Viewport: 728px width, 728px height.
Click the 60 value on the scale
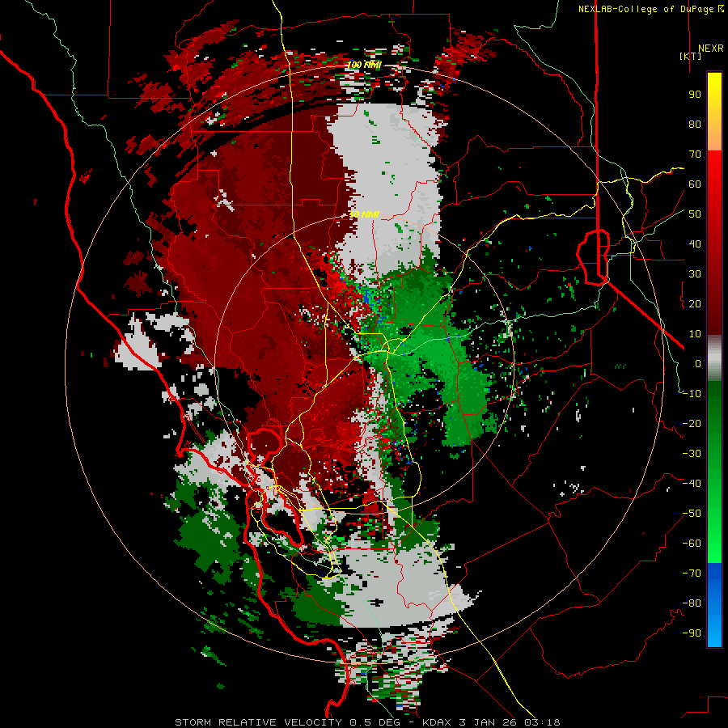tap(695, 184)
